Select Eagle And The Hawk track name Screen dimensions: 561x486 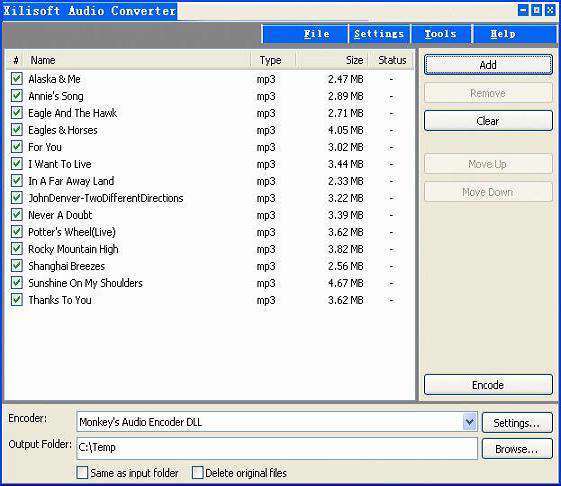point(73,113)
